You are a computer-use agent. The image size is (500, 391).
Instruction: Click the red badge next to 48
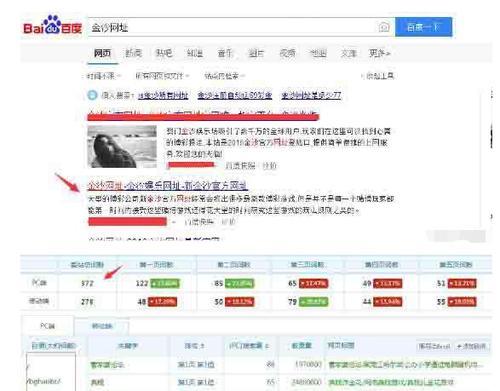(162, 302)
